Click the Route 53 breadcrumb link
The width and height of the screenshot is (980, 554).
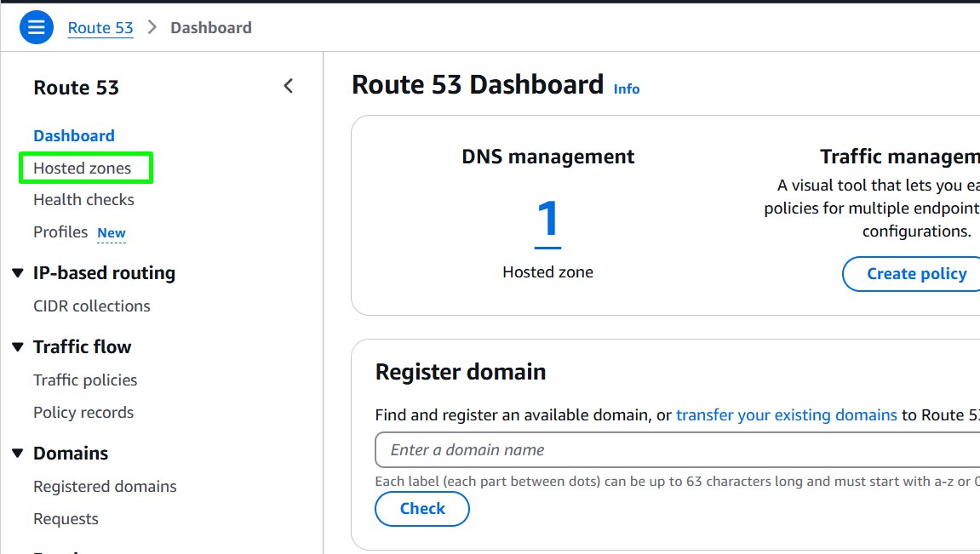tap(100, 28)
